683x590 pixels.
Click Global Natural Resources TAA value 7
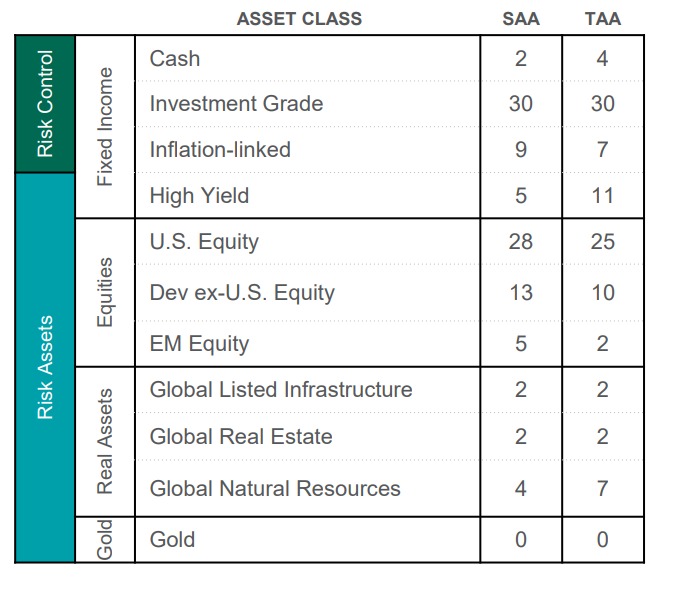(x=602, y=489)
